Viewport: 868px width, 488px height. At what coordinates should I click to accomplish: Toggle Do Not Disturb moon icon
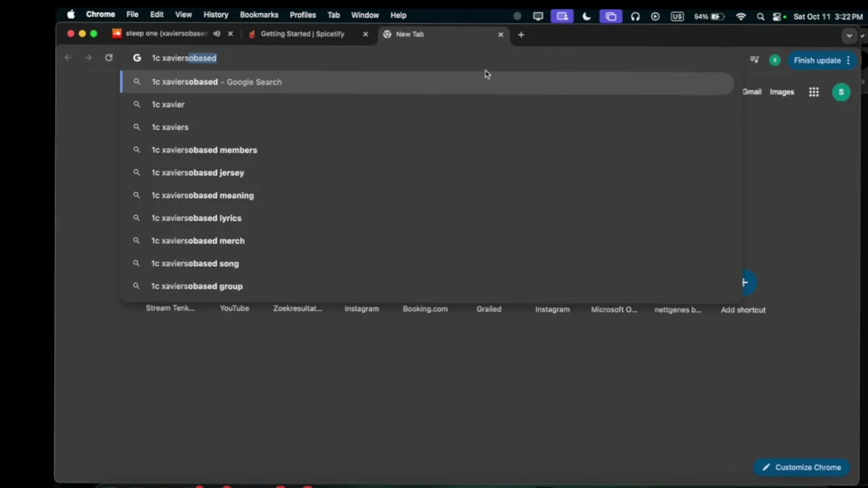[x=587, y=16]
